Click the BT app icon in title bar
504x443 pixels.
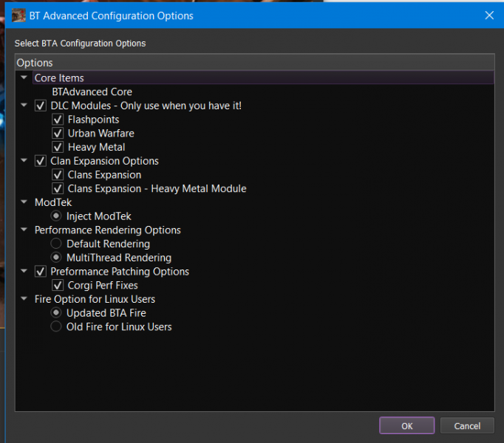[18, 15]
